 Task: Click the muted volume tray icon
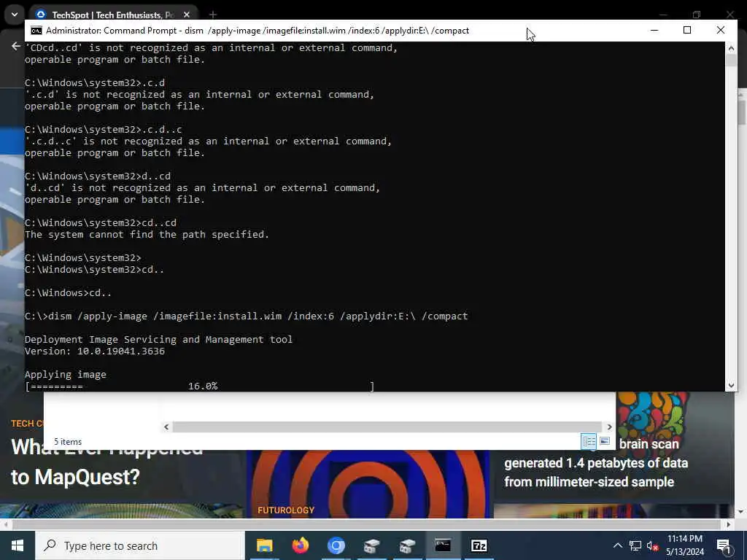click(x=652, y=545)
